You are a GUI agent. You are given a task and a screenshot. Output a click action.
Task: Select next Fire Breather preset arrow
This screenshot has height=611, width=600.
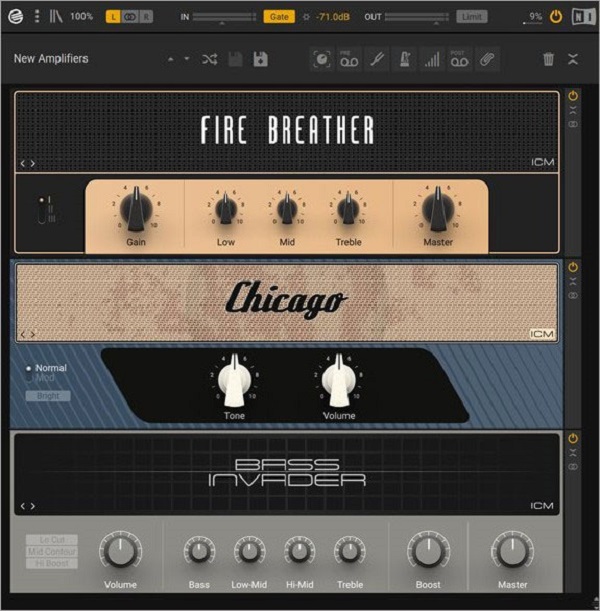tap(33, 164)
